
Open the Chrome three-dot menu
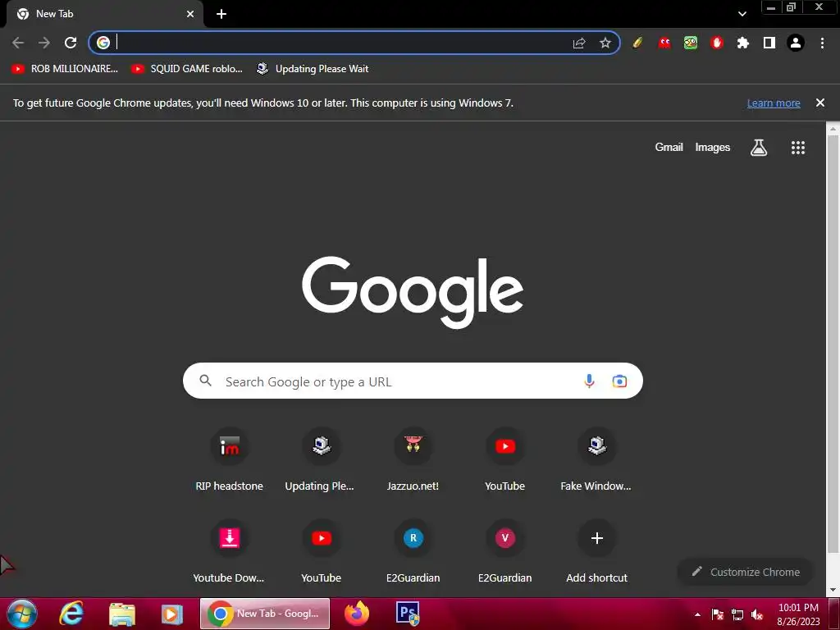(x=822, y=43)
